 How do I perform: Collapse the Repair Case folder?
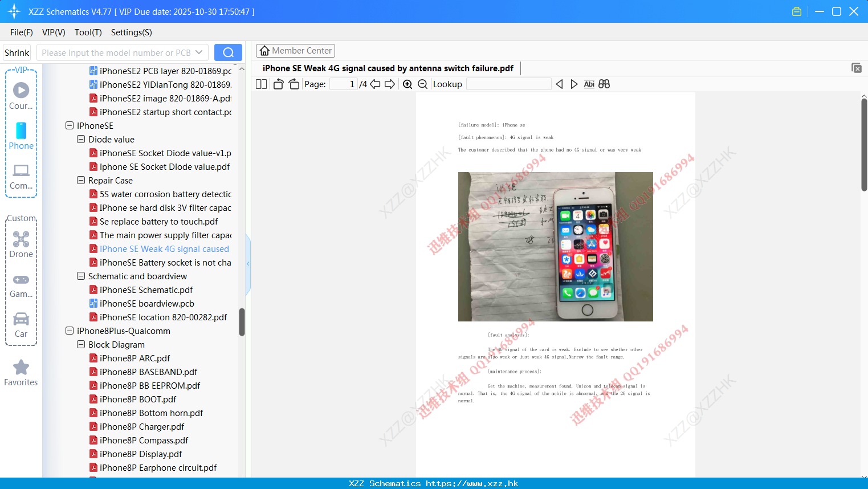click(x=81, y=180)
